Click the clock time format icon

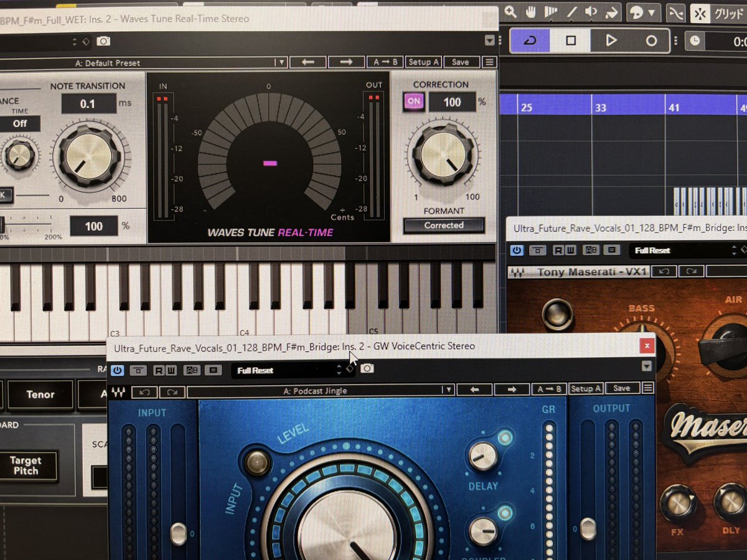coord(695,42)
